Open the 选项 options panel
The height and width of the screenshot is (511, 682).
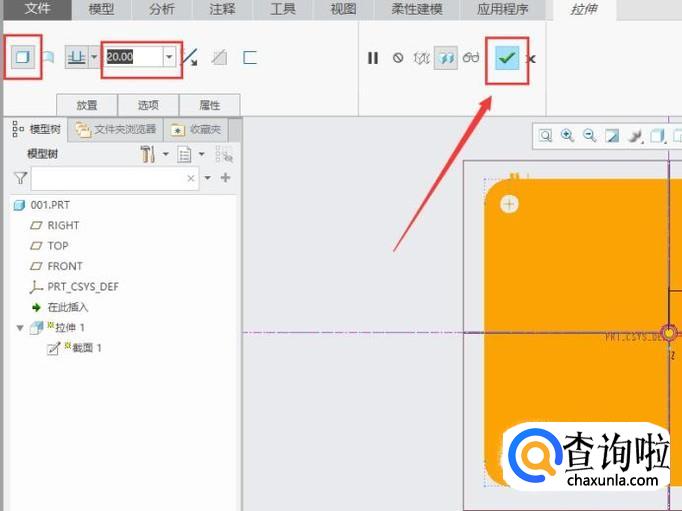148,105
